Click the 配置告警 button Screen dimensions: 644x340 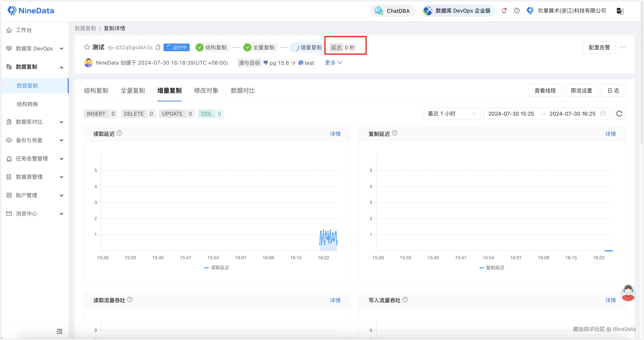coord(599,47)
